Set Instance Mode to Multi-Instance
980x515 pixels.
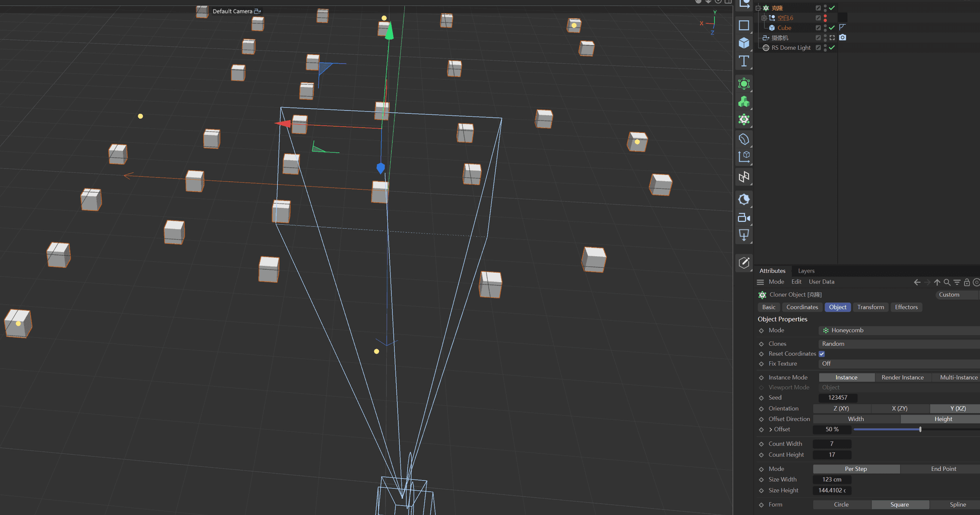(x=957, y=377)
